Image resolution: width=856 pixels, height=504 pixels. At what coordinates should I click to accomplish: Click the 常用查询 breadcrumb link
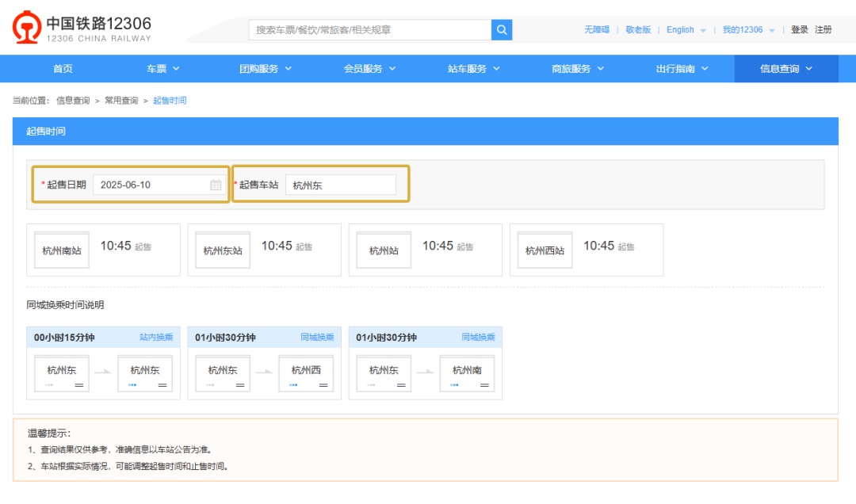(x=121, y=101)
